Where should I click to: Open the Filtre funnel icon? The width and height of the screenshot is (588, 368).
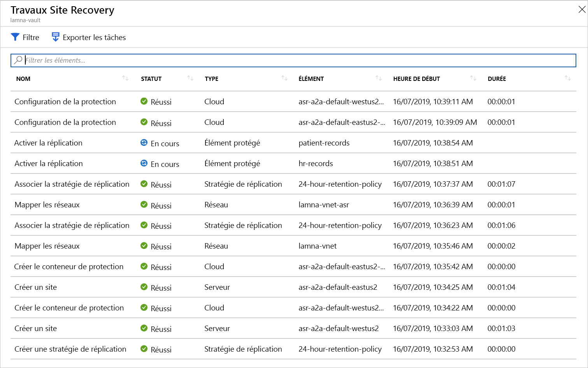[x=15, y=37]
